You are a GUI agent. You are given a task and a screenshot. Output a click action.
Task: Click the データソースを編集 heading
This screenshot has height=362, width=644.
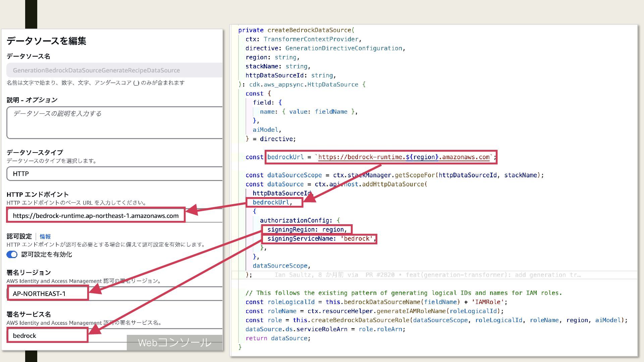47,41
